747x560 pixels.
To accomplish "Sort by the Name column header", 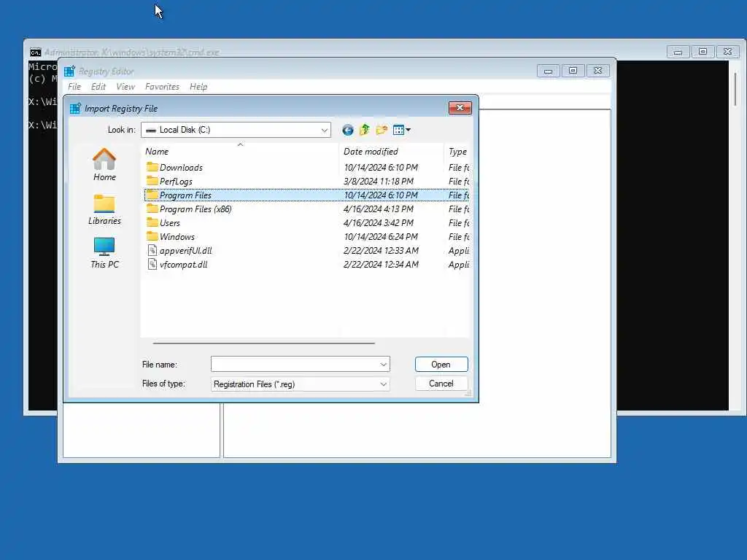I will pyautogui.click(x=240, y=152).
